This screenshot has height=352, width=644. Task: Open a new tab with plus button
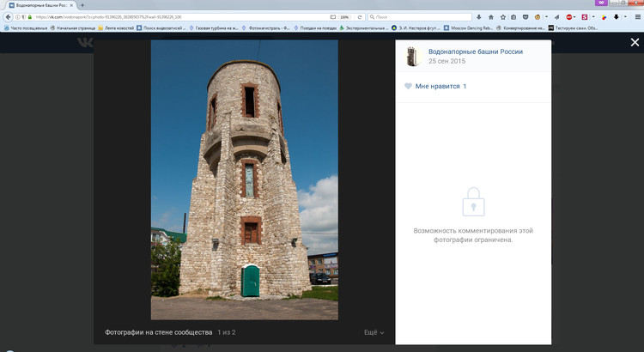[82, 5]
